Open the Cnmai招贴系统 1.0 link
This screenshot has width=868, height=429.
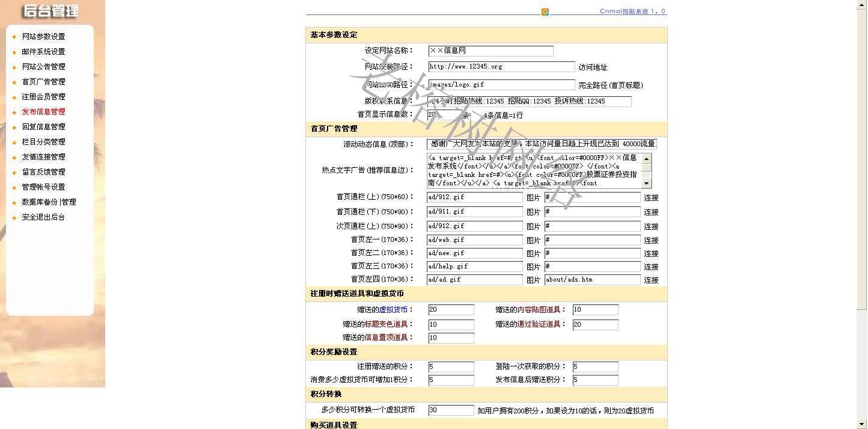(633, 11)
